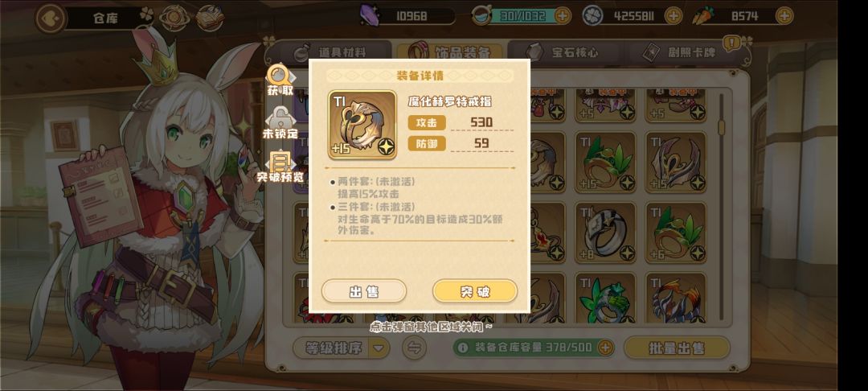Click the 突破 breakthrough button
Viewport: 868px width, 391px height.
pyautogui.click(x=475, y=291)
